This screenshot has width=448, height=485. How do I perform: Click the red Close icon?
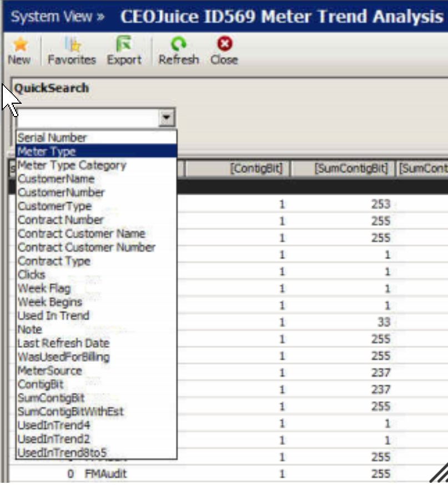point(225,44)
